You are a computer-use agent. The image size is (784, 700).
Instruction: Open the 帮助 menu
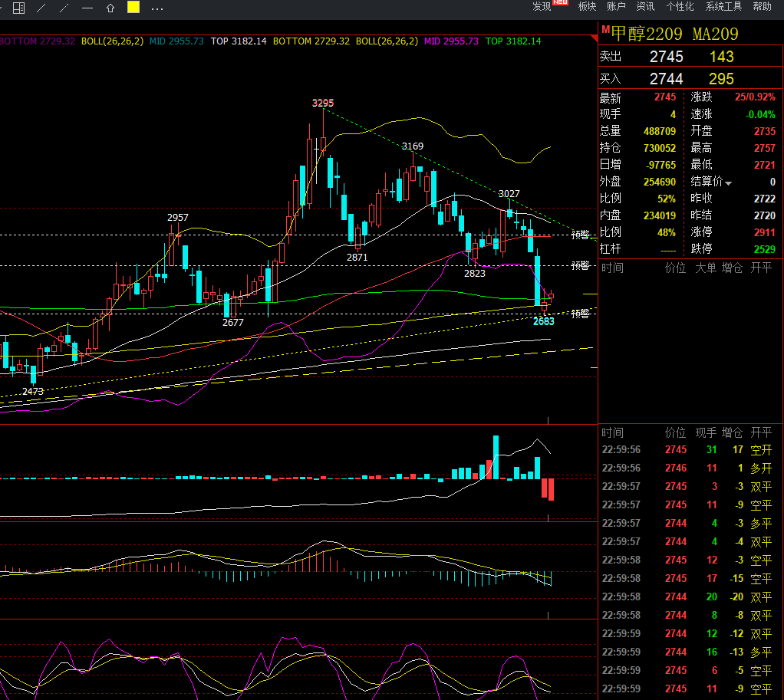(x=762, y=6)
